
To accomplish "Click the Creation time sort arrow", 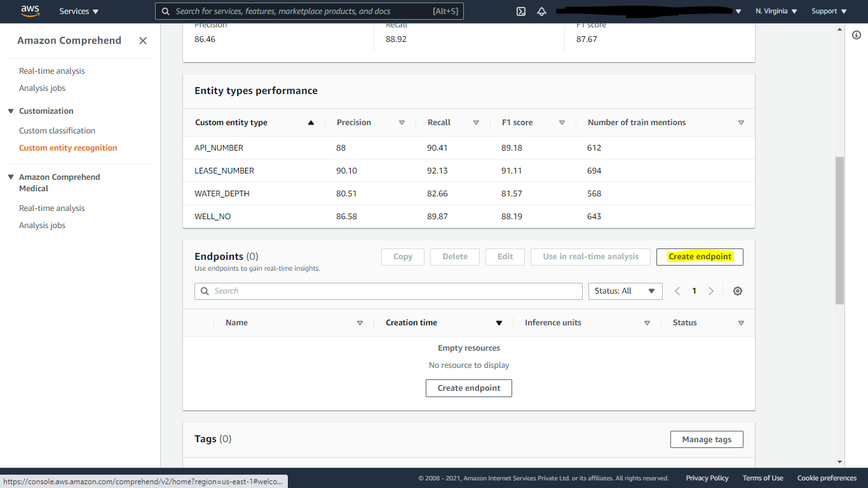I will click(x=499, y=323).
